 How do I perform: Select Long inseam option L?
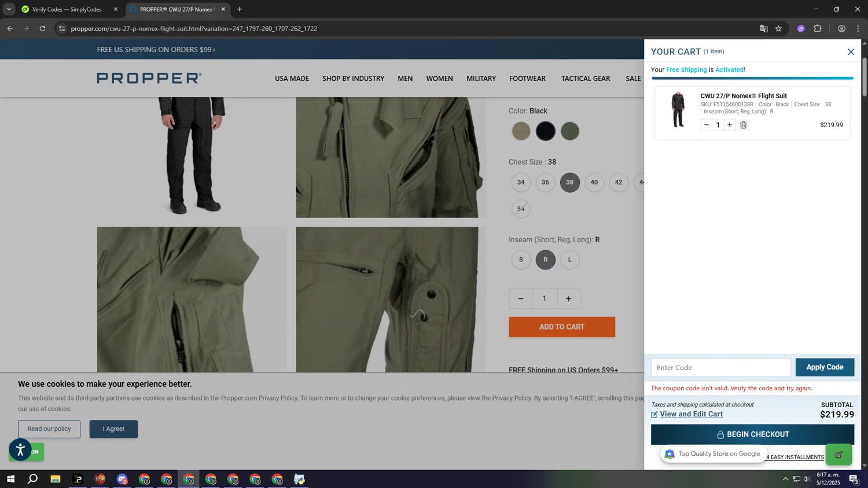tap(570, 260)
